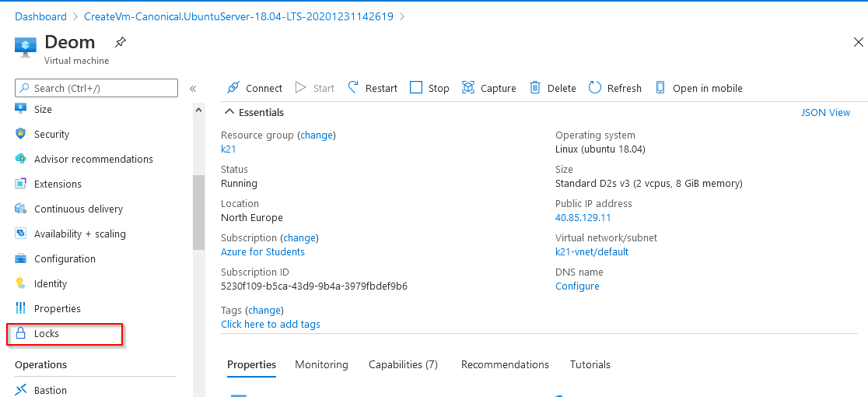The image size is (868, 397).
Task: Click the Identity key icon
Action: [21, 283]
